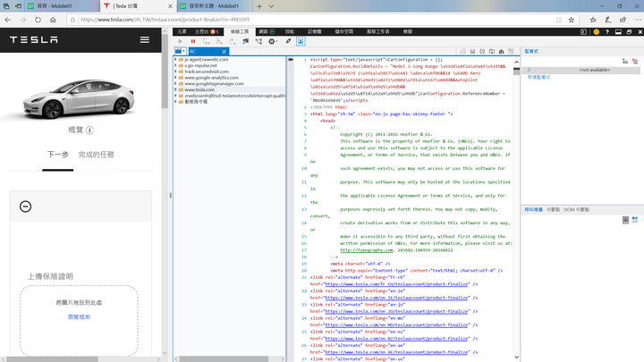Expand the js-agent.newrelic.com folder
Viewport: 644px width, 362px height.
click(176, 60)
